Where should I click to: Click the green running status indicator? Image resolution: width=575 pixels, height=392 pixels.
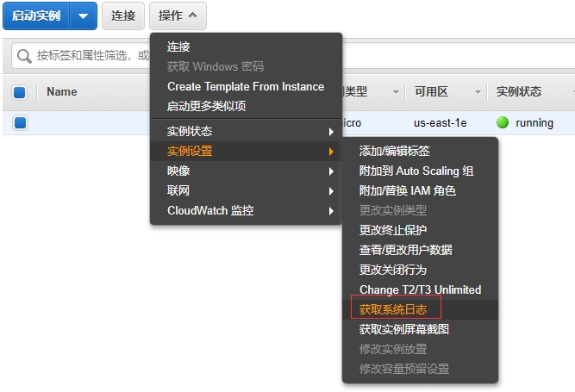click(503, 122)
